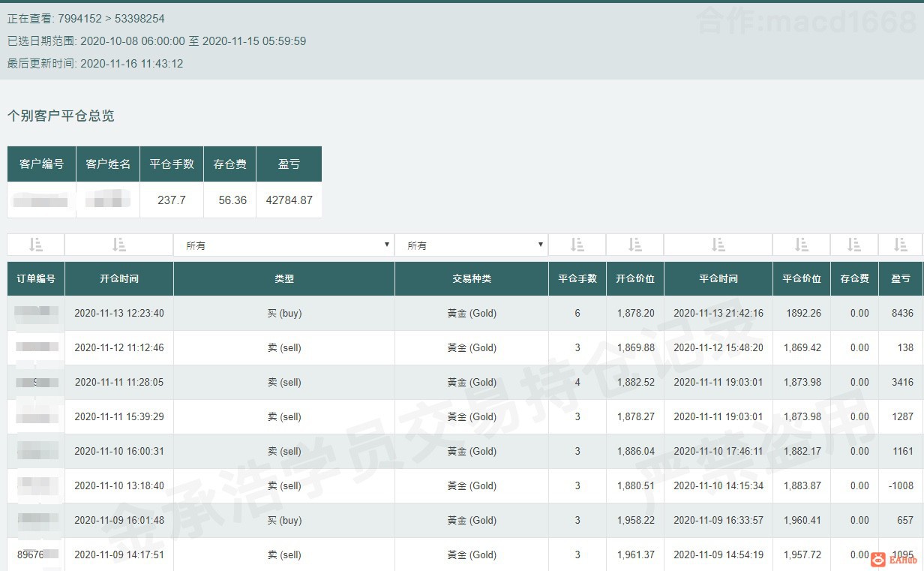Select open price 1,882.52
924x571 pixels.
click(x=635, y=382)
